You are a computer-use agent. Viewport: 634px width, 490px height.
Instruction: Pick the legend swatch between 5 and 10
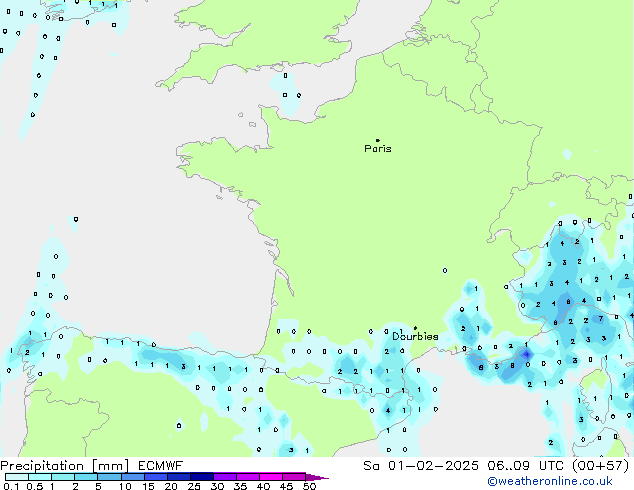coord(109,477)
